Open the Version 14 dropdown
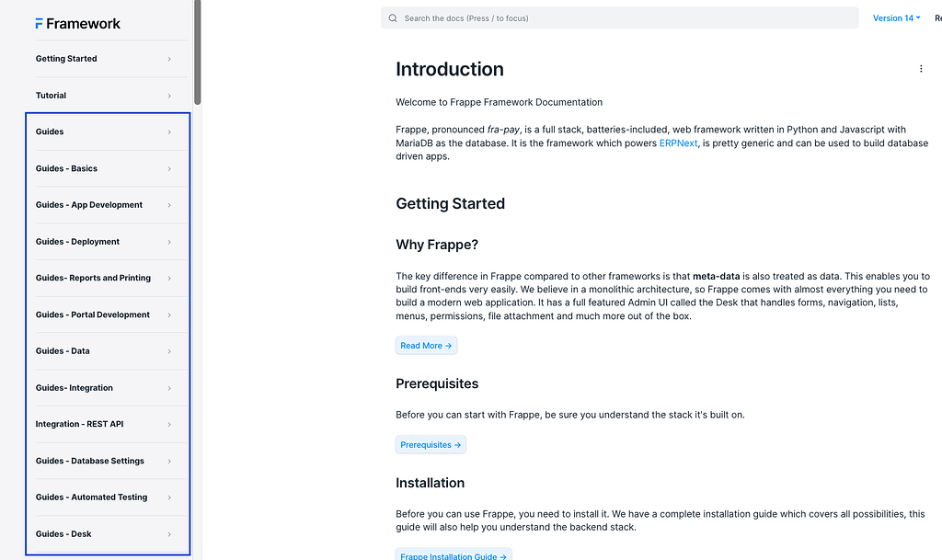 893,17
